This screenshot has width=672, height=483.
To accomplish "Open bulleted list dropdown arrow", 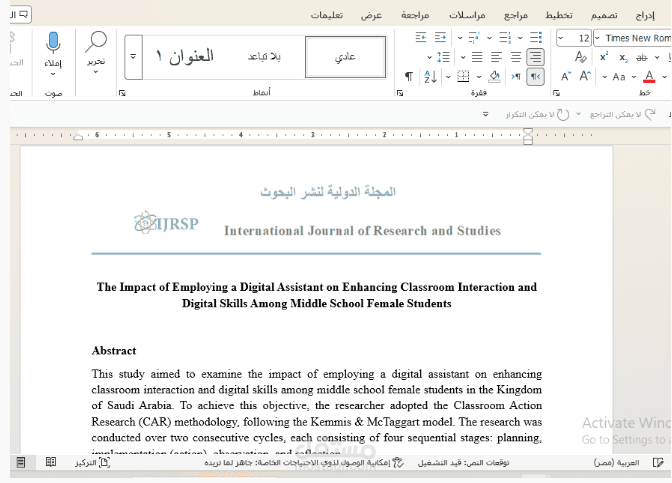I will pos(520,38).
